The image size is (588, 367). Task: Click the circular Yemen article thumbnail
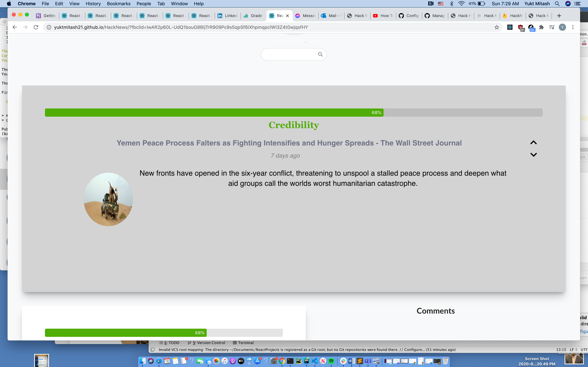click(x=108, y=199)
